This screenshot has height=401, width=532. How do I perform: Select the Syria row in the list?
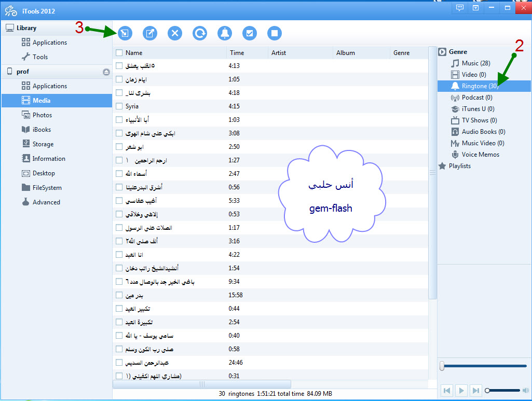click(270, 106)
